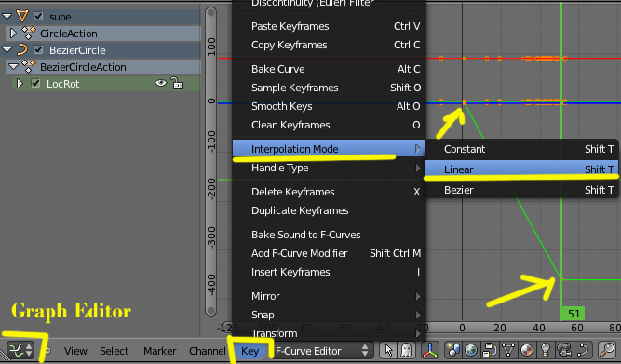This screenshot has height=364, width=621.
Task: Collapse the BezierCircleAction row
Action: [13, 67]
